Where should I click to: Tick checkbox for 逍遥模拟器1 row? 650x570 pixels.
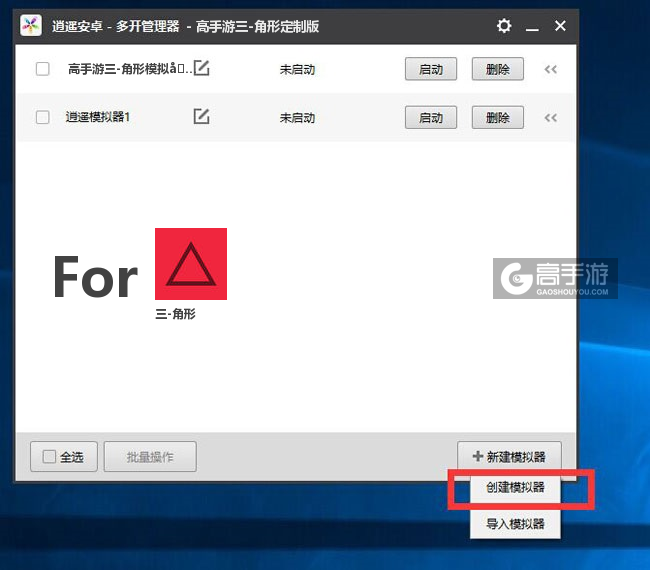pos(43,117)
